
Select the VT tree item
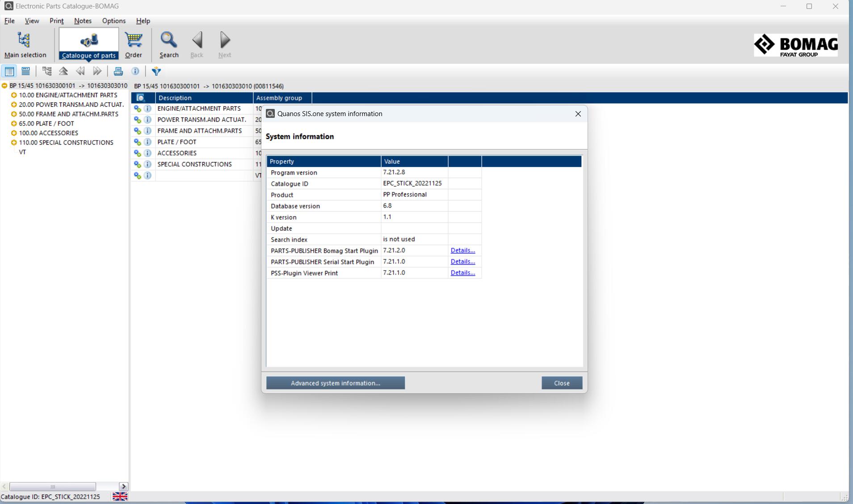coord(22,152)
